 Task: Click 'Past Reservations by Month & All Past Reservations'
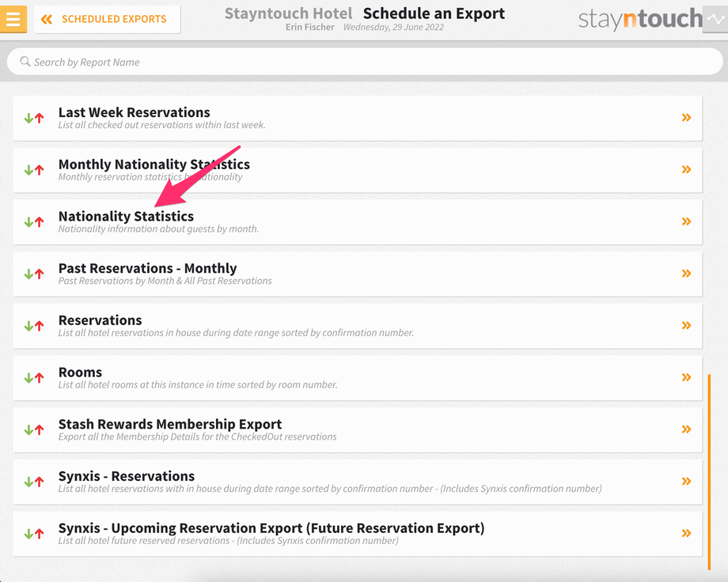[165, 281]
